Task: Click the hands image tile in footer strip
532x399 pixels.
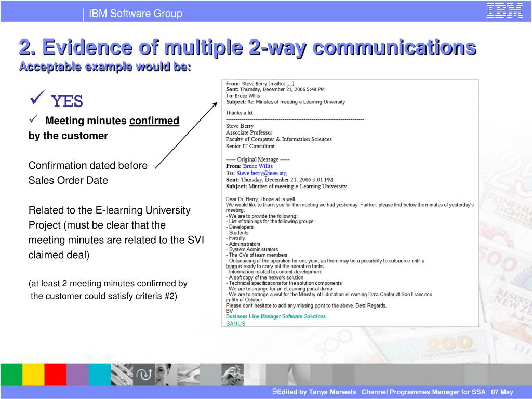Action: (232, 374)
